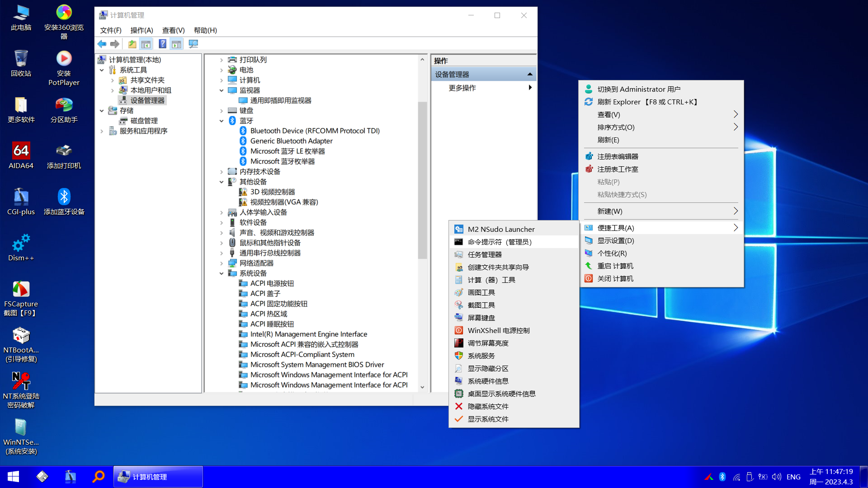Click the Help question mark toolbar icon

[x=163, y=44]
